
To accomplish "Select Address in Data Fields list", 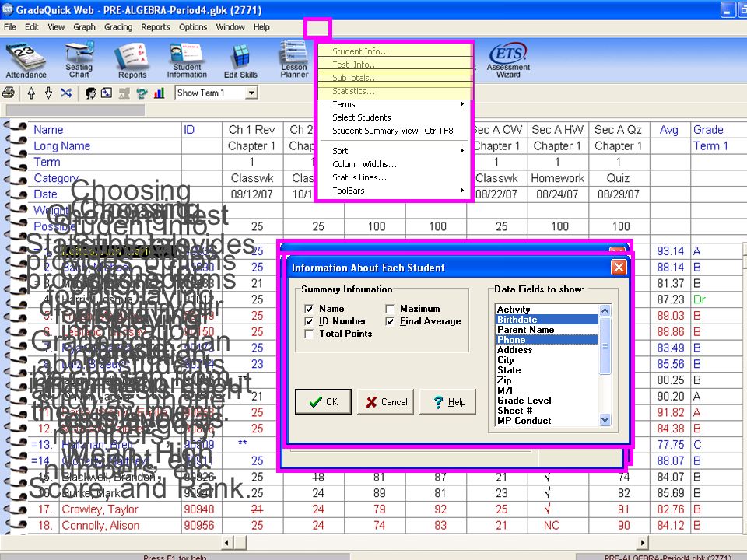I will pyautogui.click(x=547, y=350).
